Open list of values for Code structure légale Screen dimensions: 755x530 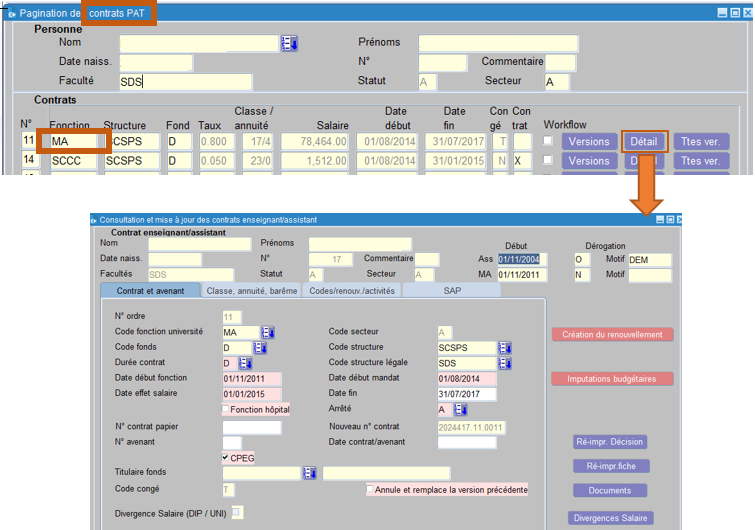[x=505, y=363]
